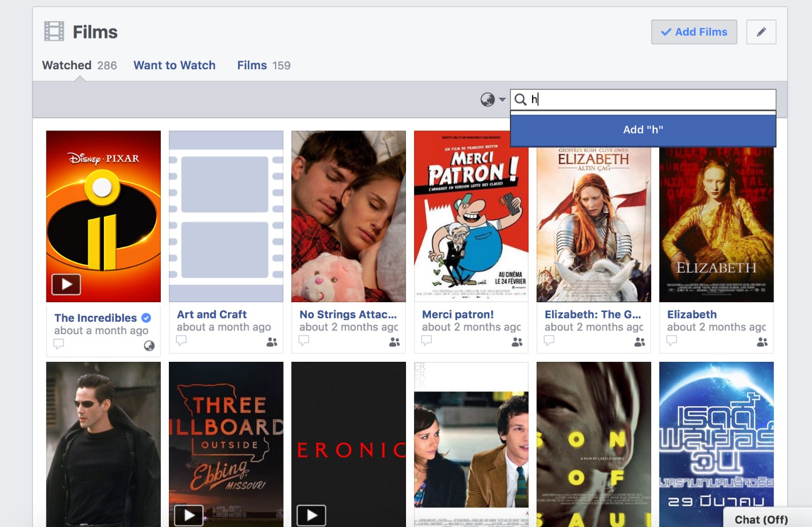This screenshot has width=812, height=527.
Task: Click verified badge next to The Incredibles
Action: (x=146, y=318)
